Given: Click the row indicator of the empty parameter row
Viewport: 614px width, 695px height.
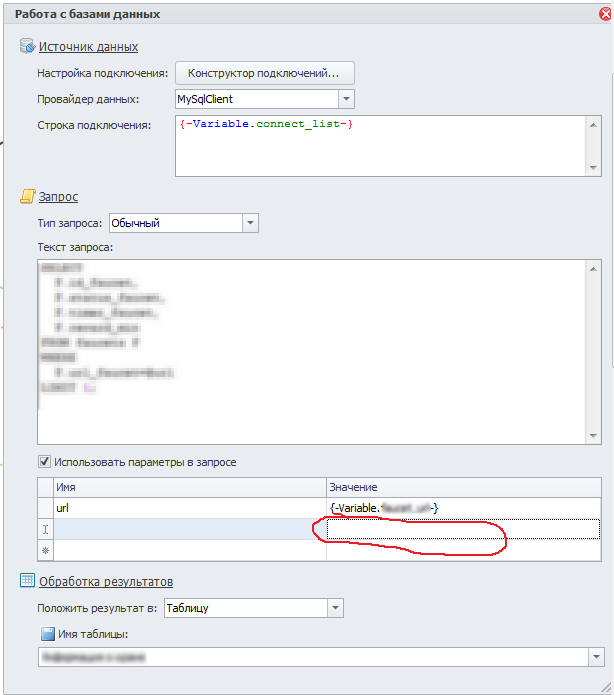Looking at the screenshot, I should pyautogui.click(x=45, y=529).
